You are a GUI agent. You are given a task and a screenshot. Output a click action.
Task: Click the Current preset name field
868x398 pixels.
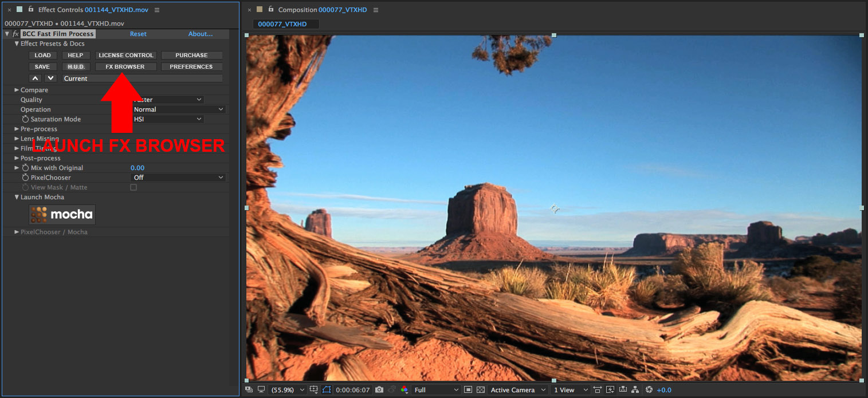click(x=142, y=78)
